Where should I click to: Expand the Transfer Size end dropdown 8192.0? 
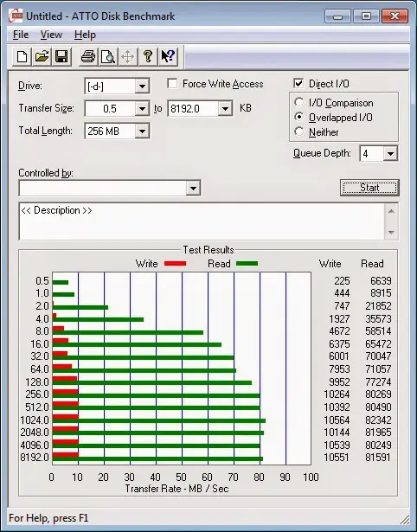225,109
